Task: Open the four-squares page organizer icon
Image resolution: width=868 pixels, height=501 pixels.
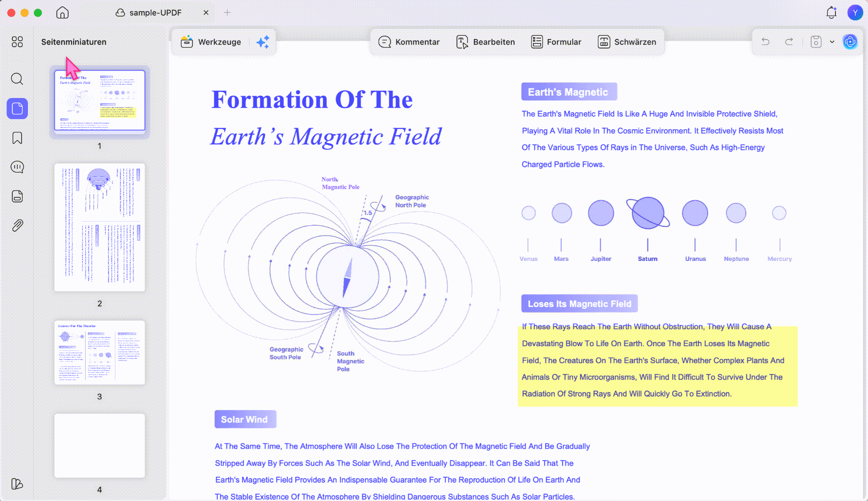Action: click(17, 42)
